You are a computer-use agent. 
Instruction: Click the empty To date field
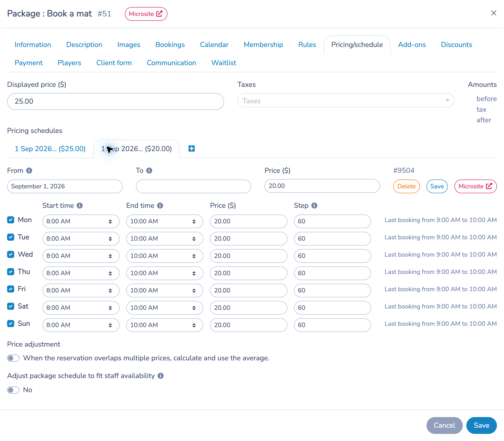point(194,186)
